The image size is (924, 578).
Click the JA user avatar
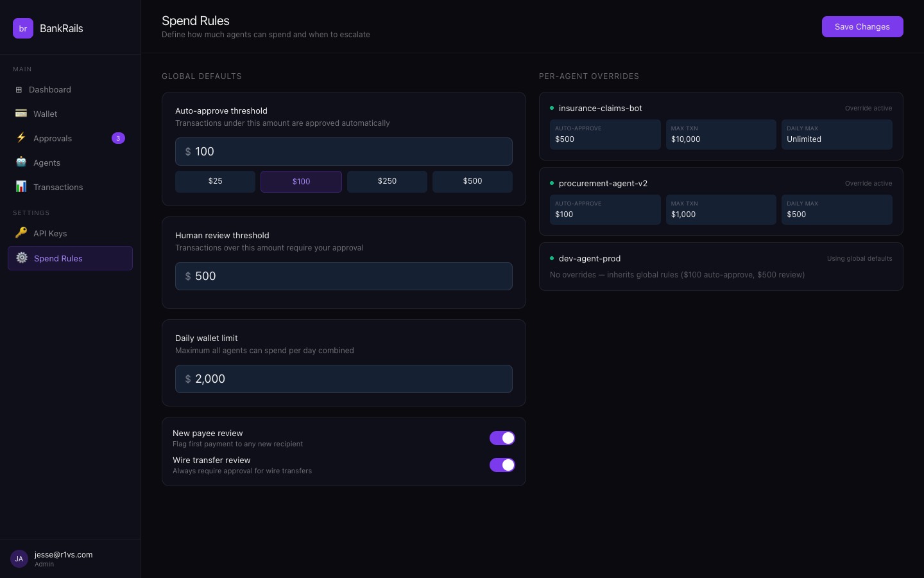pos(19,559)
